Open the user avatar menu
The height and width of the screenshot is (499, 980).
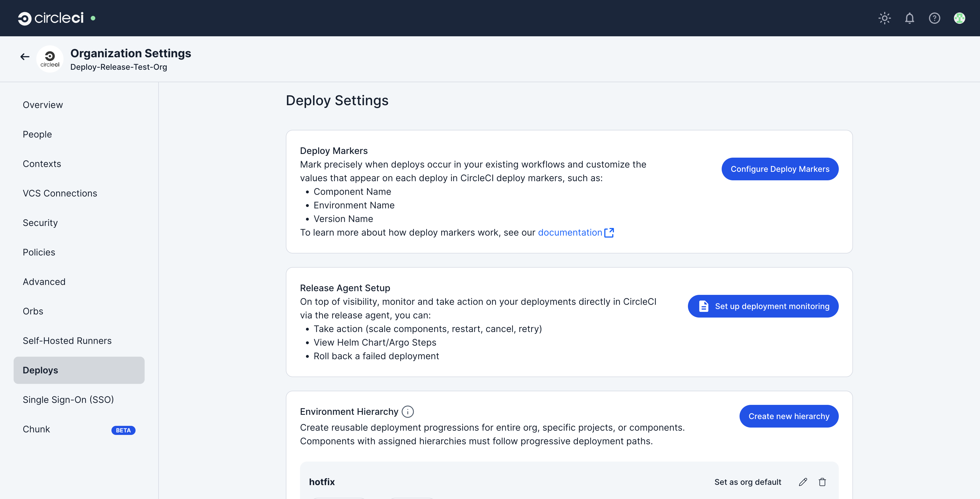(960, 18)
